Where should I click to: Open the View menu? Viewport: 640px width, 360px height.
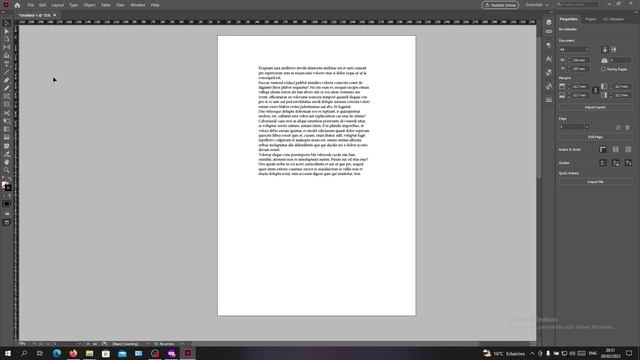click(120, 5)
